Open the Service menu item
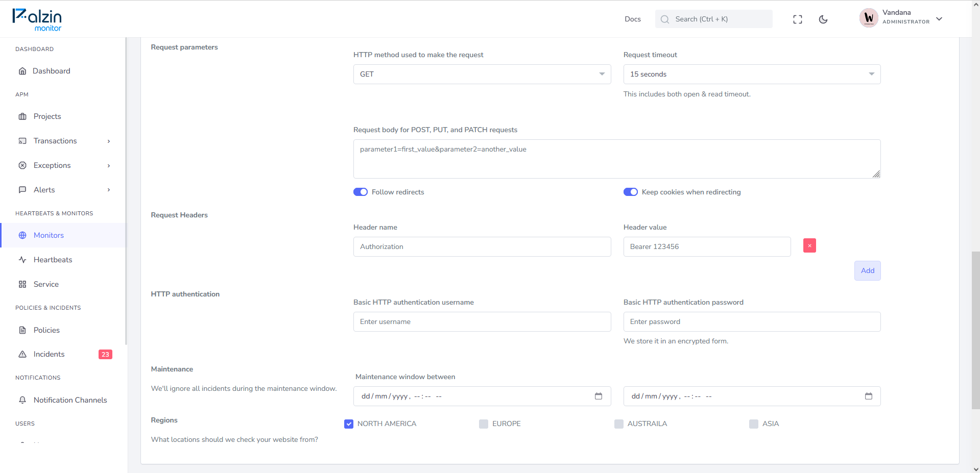 63,284
